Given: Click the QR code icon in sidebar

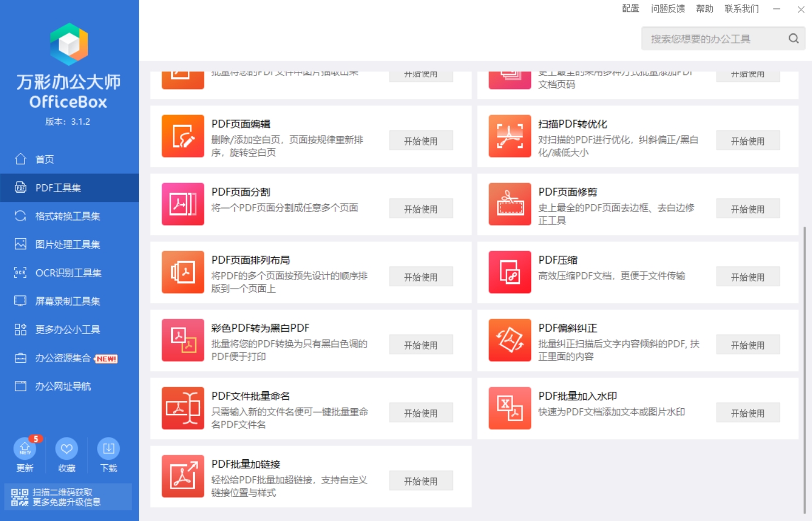Looking at the screenshot, I should [x=19, y=497].
